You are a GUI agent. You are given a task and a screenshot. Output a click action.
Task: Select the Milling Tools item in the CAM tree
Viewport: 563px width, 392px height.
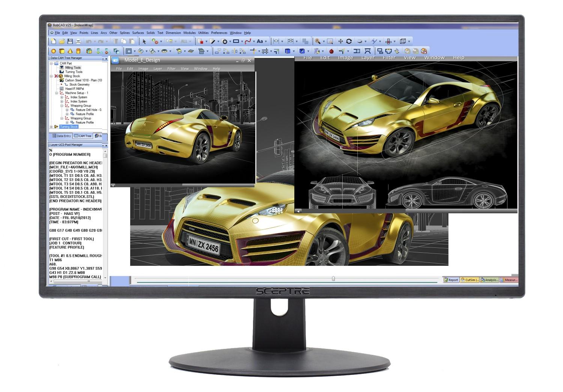[x=72, y=68]
